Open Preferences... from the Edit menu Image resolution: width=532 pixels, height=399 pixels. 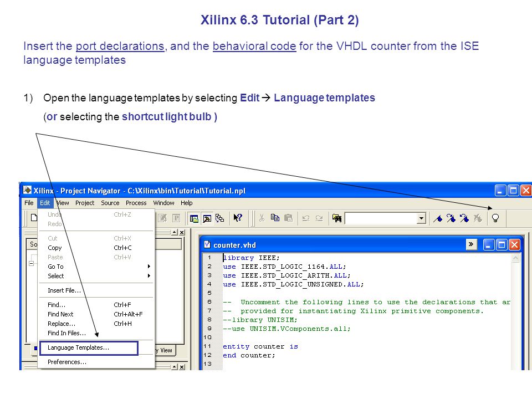tap(96, 362)
